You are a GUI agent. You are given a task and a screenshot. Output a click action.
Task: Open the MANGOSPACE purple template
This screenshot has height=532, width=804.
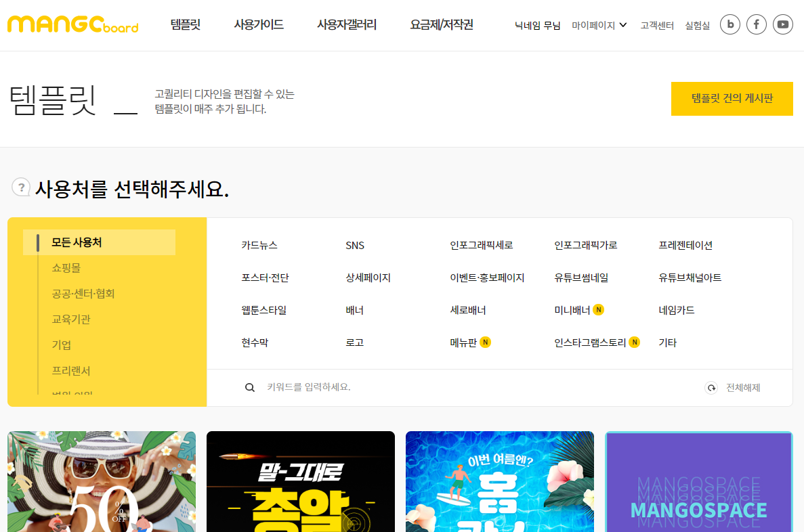coord(699,481)
